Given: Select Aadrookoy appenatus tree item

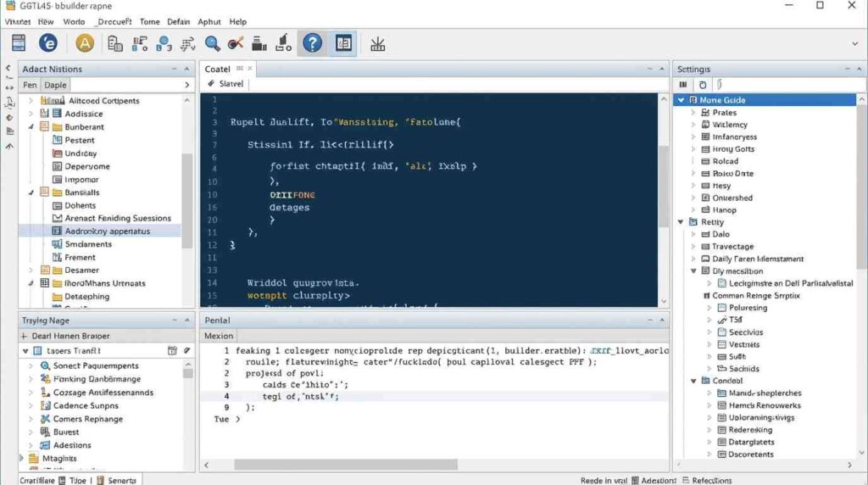Looking at the screenshot, I should [x=100, y=231].
